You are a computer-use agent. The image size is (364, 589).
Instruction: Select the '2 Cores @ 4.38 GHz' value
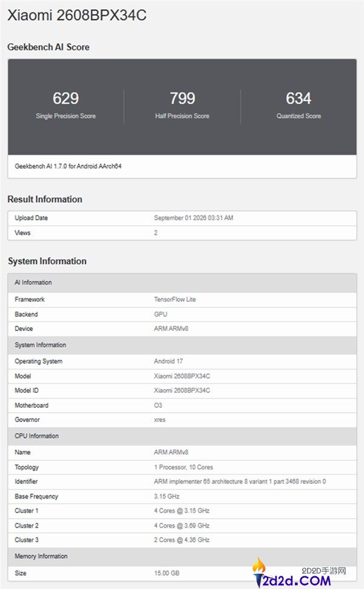click(181, 540)
